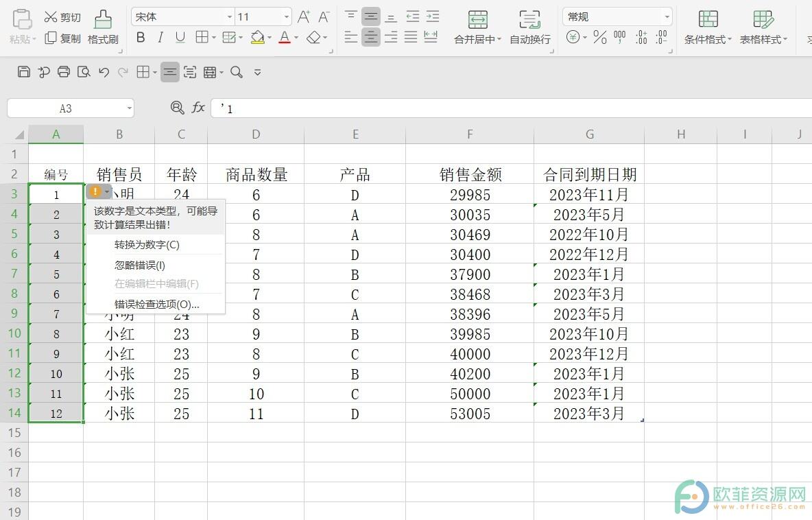
Task: Click the Wrap Text (自动换行) icon
Action: click(x=529, y=20)
